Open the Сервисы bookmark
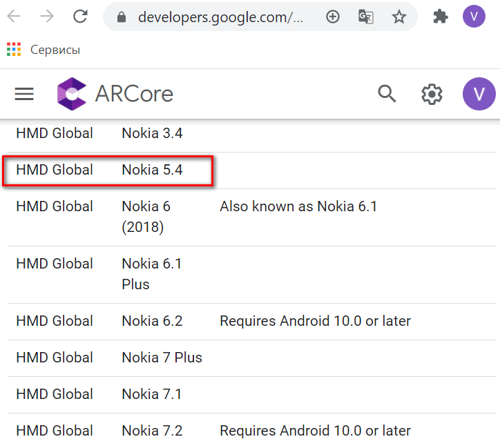 tap(55, 50)
